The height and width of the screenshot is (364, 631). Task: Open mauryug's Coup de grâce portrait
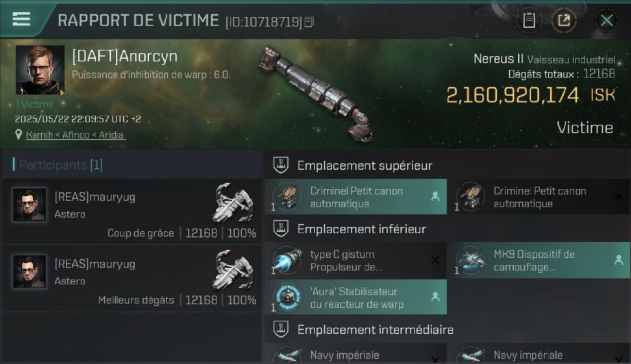click(30, 205)
